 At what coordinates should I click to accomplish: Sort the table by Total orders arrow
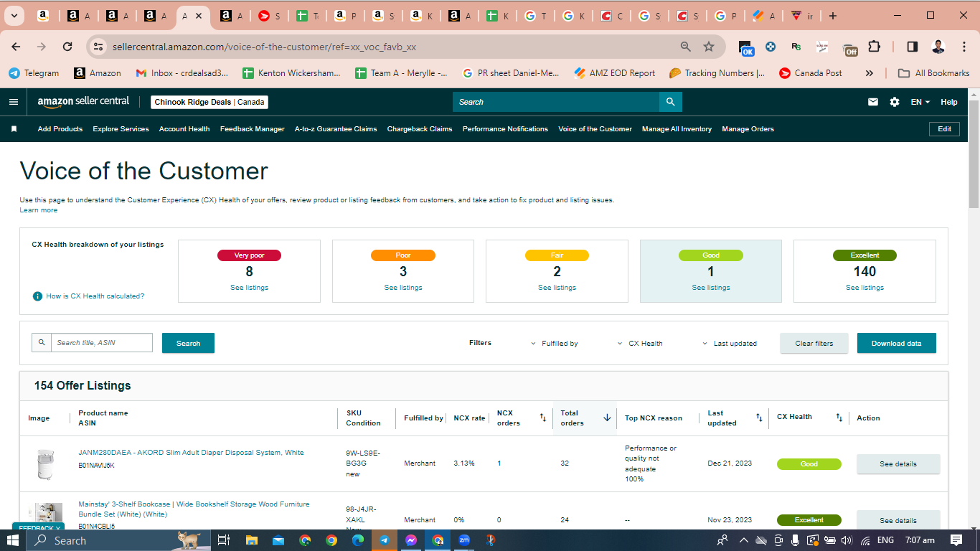pos(607,418)
